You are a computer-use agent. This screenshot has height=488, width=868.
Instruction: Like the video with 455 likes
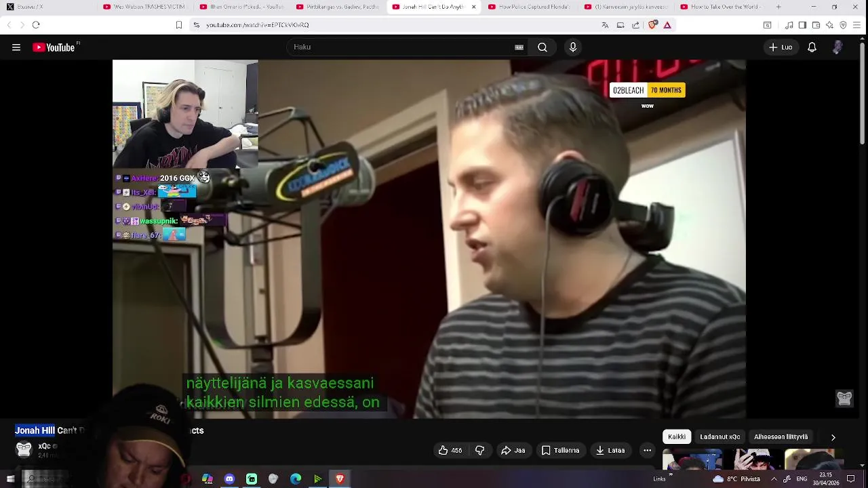click(x=450, y=450)
